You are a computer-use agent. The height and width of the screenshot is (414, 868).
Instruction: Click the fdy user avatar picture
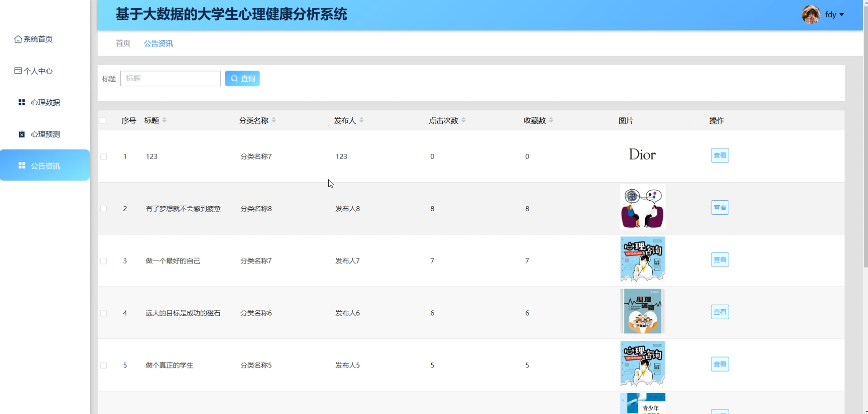click(x=811, y=14)
